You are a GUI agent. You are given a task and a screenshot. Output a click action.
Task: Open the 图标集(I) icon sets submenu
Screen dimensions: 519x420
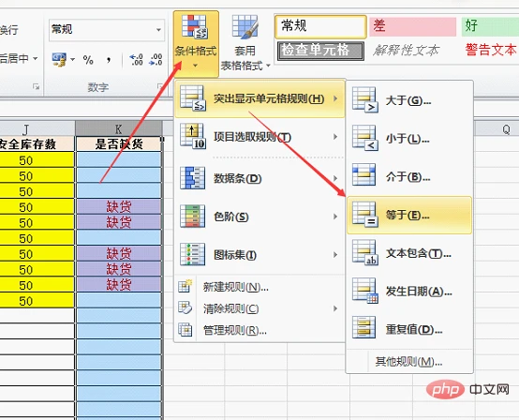259,254
